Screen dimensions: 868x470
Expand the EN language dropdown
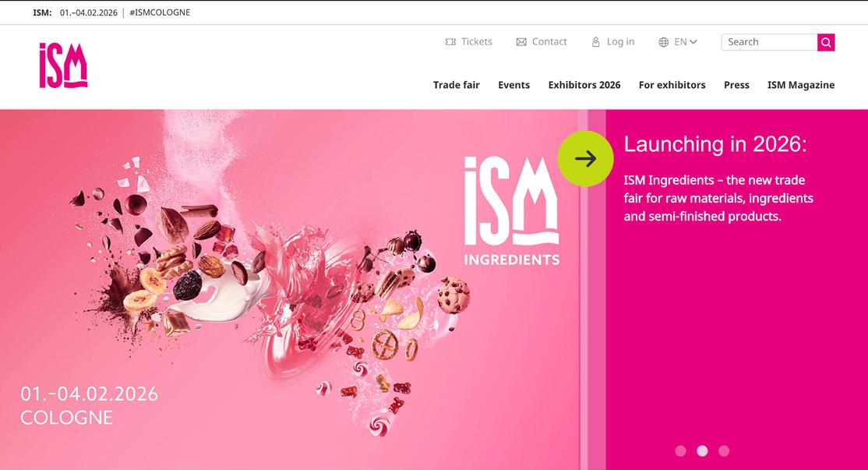pyautogui.click(x=686, y=41)
